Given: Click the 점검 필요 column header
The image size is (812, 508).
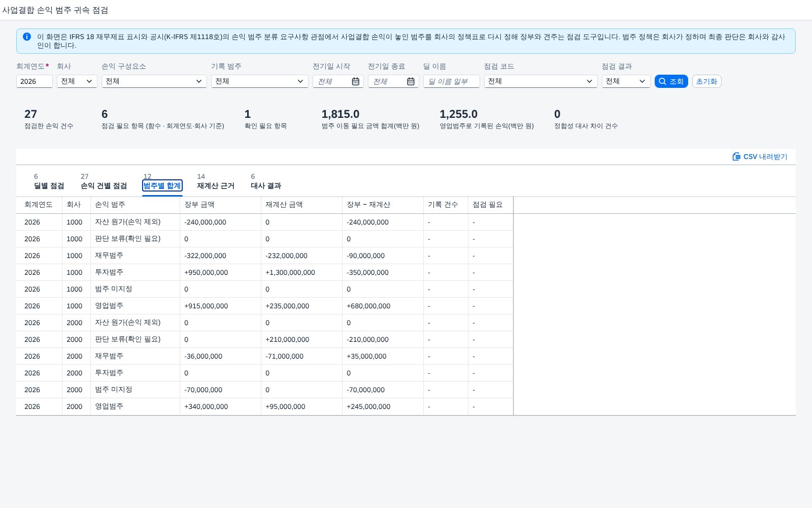Looking at the screenshot, I should pos(490,205).
